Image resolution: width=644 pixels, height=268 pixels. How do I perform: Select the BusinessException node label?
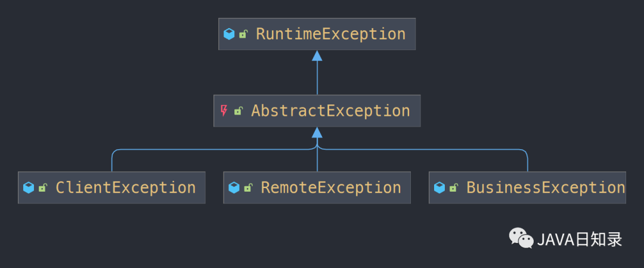point(546,187)
